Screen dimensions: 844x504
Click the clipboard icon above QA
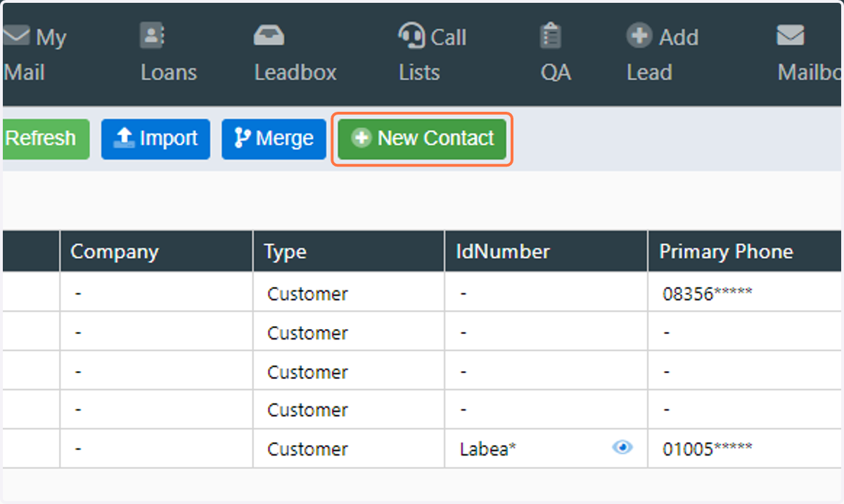551,35
